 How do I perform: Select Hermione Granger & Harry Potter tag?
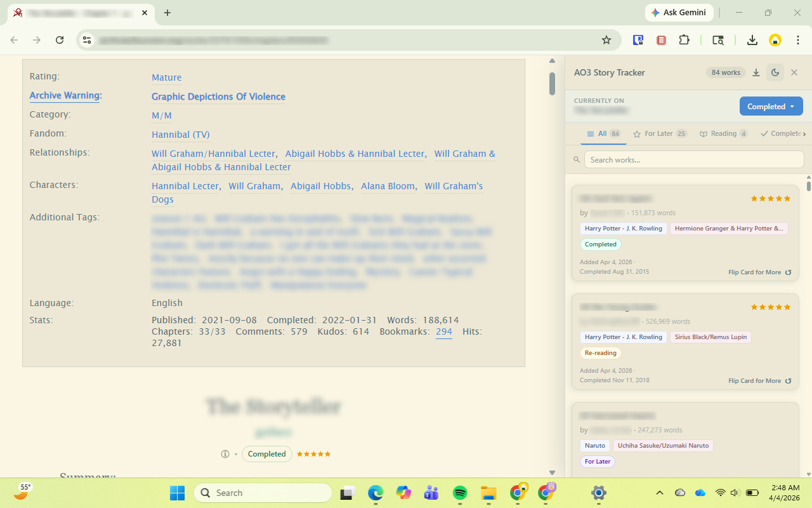[729, 229]
